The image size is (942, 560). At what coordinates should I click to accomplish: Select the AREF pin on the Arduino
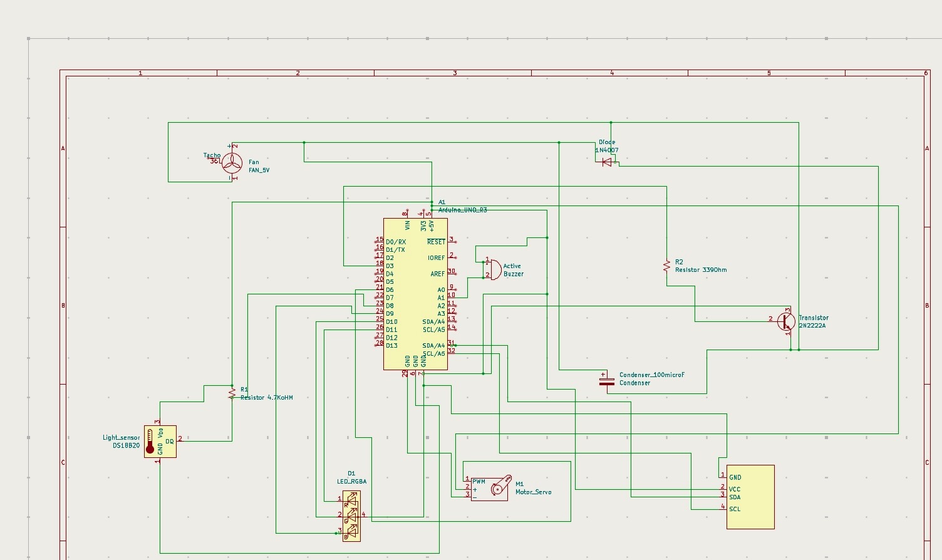click(x=437, y=274)
